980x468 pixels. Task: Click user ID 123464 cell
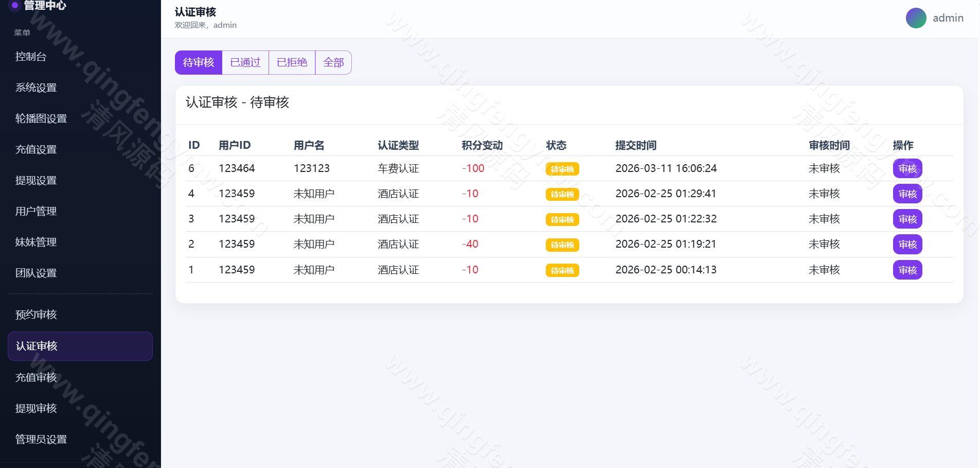tap(237, 168)
